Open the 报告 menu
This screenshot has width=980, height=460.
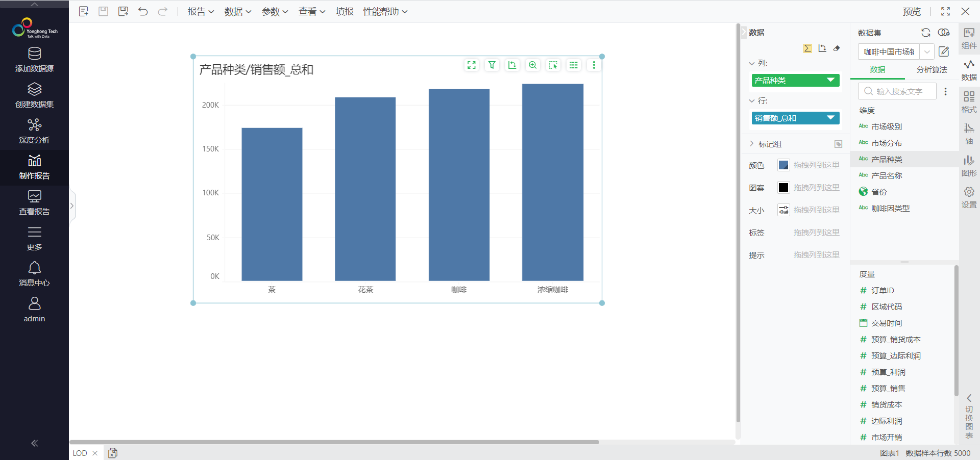[200, 12]
